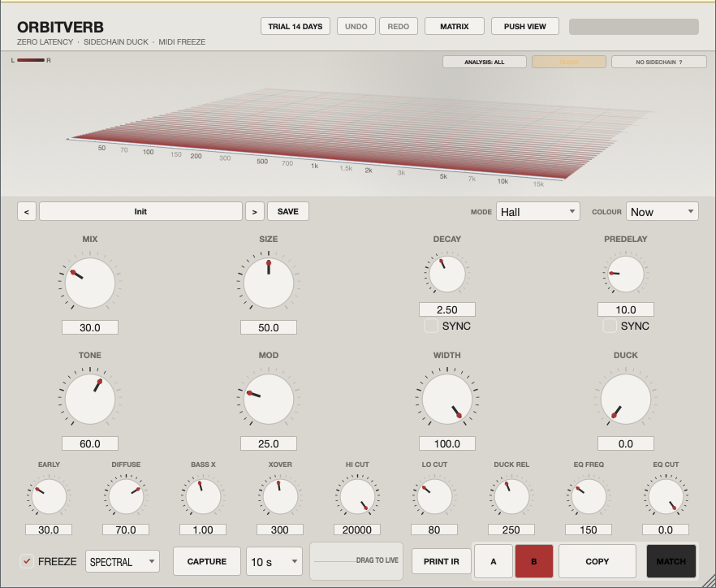The height and width of the screenshot is (588, 716).
Task: Click the MOD knob
Action: click(x=269, y=399)
